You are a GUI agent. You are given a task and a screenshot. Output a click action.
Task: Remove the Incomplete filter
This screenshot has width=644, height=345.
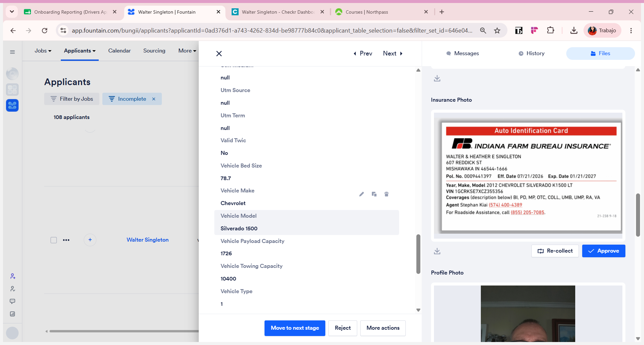(154, 99)
